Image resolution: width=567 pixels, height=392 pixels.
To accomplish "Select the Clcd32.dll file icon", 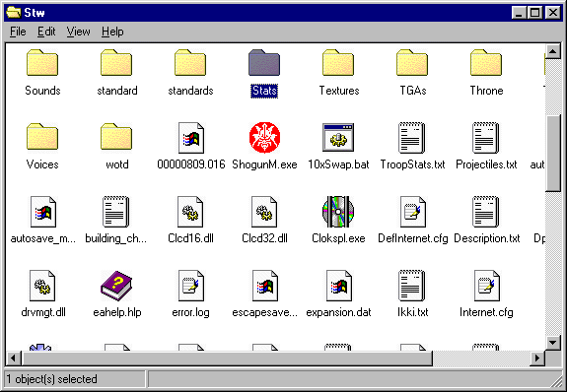I will (x=264, y=212).
